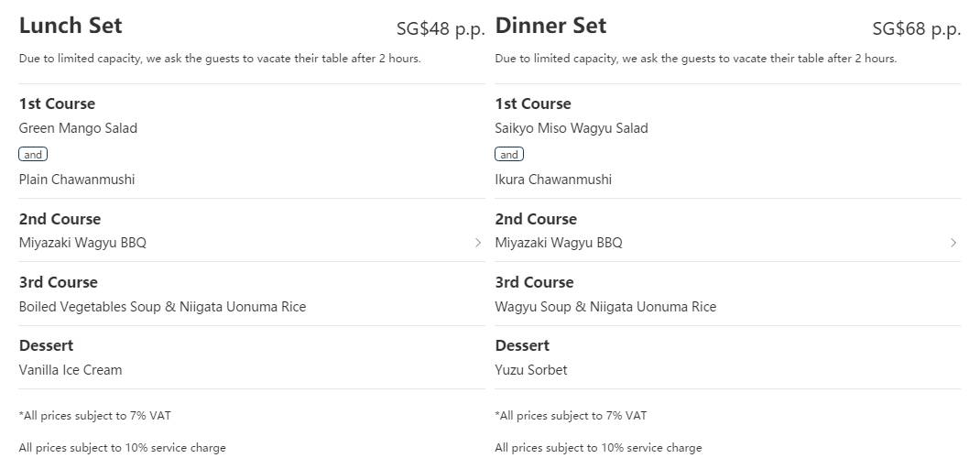
Task: Expand the Lunch Set Miyazaki Wagyu BBQ chevron
Action: point(478,243)
